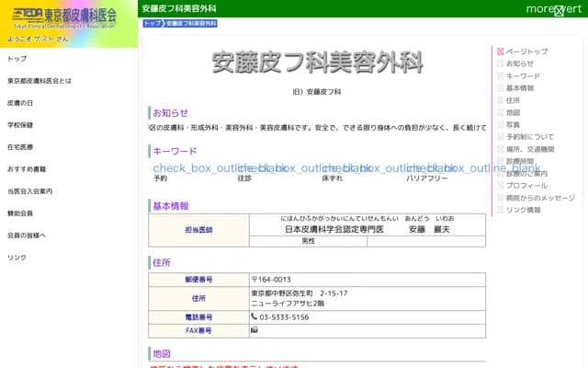Click the icon beside 地図 in right menu
This screenshot has width=588, height=368.
pos(501,112)
